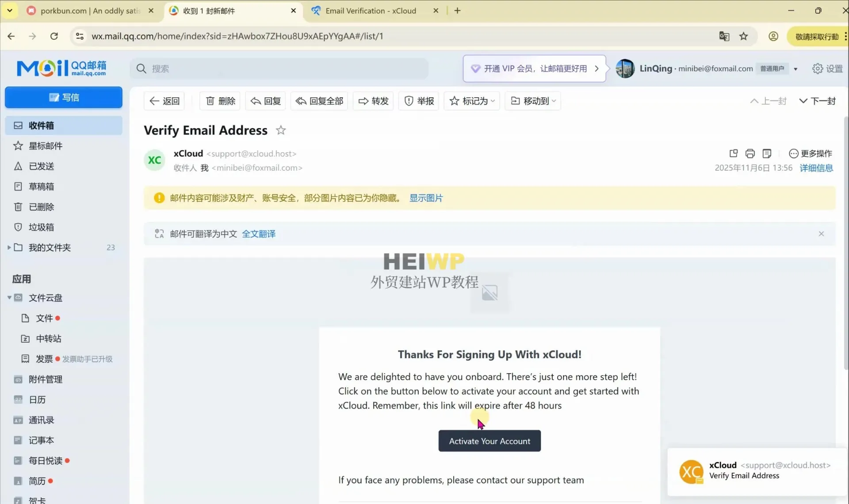Open the 移动到 dropdown
The image size is (849, 504).
click(x=533, y=101)
